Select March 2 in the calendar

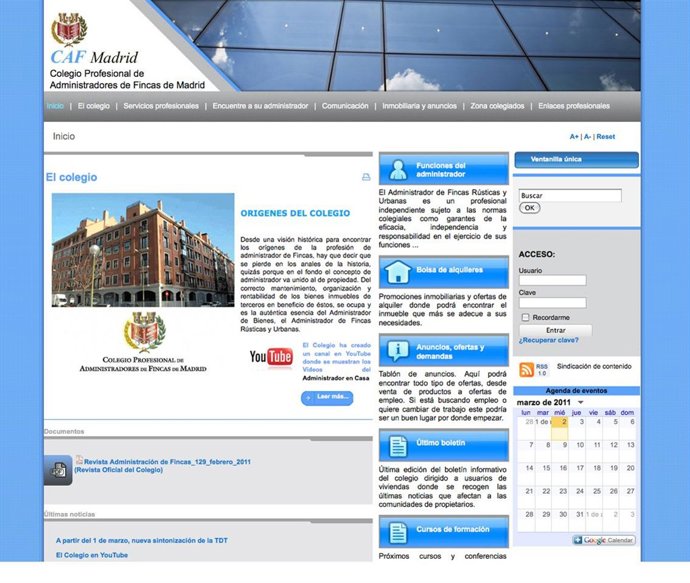point(560,428)
